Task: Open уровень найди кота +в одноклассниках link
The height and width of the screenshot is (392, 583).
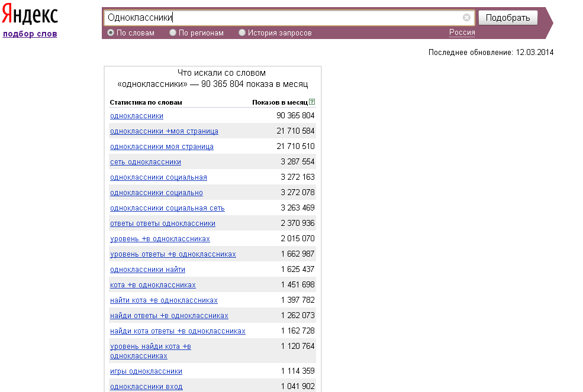Action: tap(150, 351)
